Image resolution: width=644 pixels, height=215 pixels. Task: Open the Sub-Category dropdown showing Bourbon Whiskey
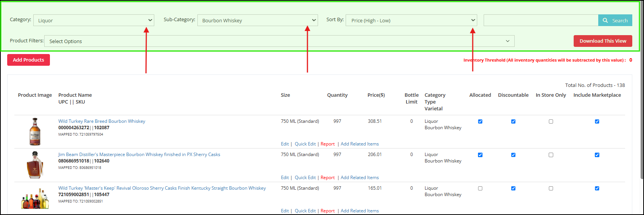click(258, 20)
